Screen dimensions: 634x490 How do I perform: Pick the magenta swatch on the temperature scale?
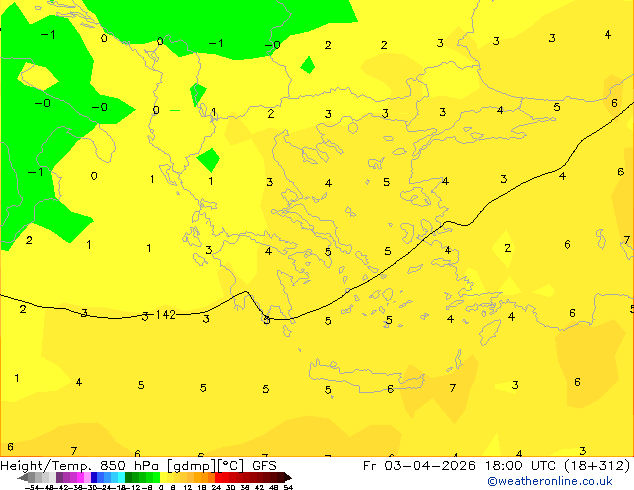coord(80,477)
